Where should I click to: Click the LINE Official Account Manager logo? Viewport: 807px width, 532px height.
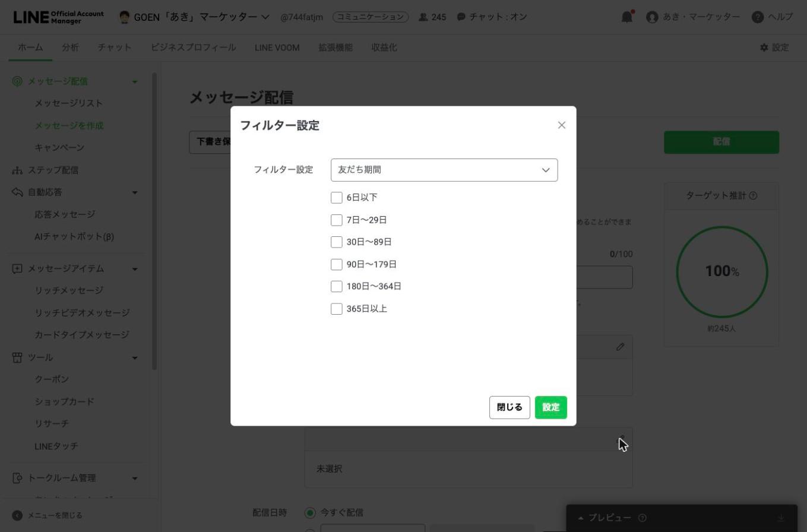pos(58,17)
